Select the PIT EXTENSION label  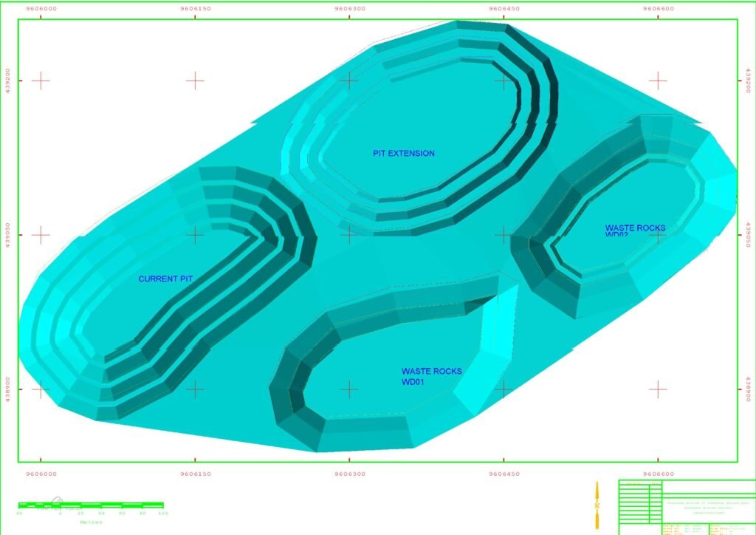[403, 154]
